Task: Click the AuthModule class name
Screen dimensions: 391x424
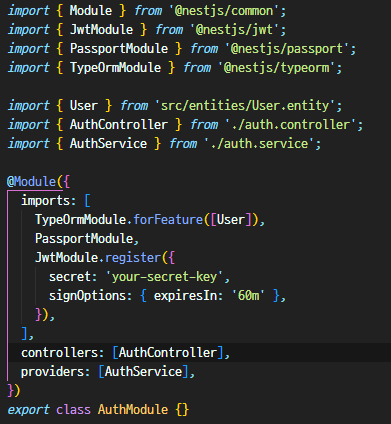Action: click(x=133, y=410)
